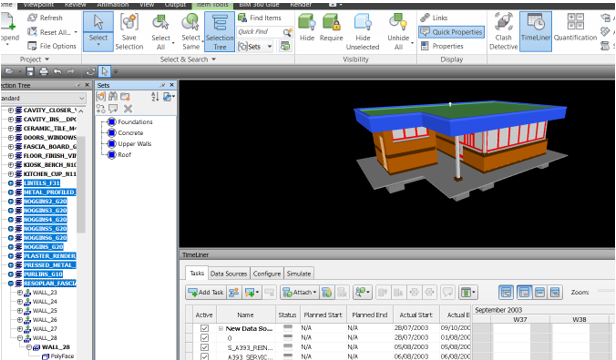Click the Select Same icon

coord(191,31)
